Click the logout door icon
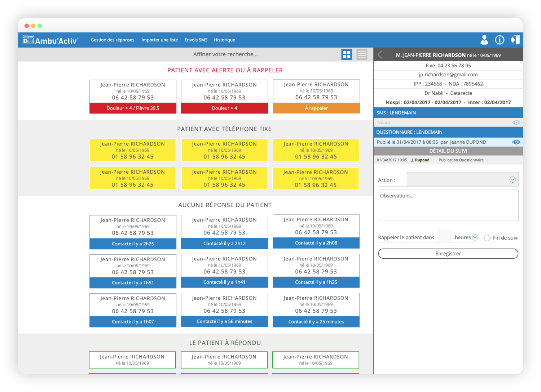The width and height of the screenshot is (541, 392). pos(515,40)
